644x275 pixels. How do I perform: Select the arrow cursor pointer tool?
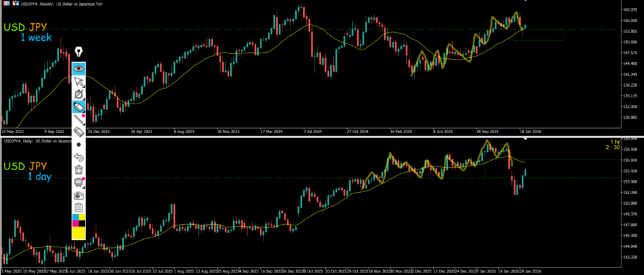click(79, 81)
